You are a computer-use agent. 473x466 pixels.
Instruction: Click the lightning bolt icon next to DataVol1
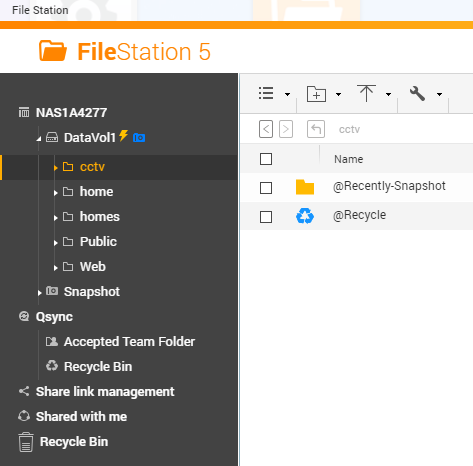coord(123,135)
